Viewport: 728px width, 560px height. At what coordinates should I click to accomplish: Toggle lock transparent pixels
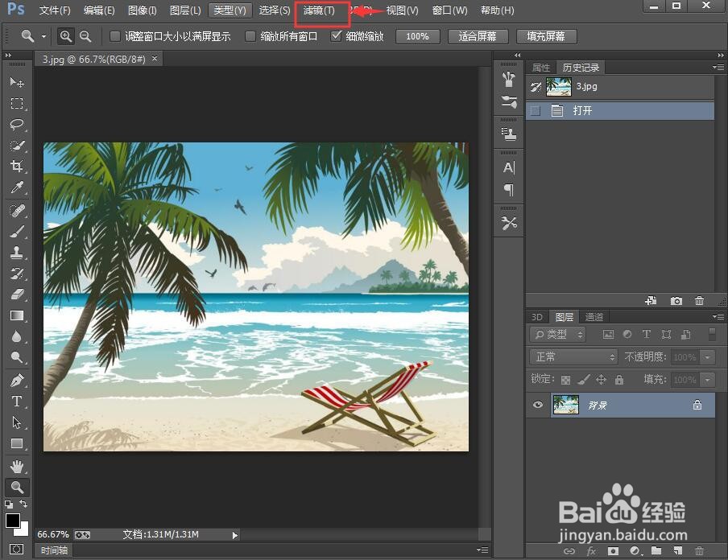[565, 380]
